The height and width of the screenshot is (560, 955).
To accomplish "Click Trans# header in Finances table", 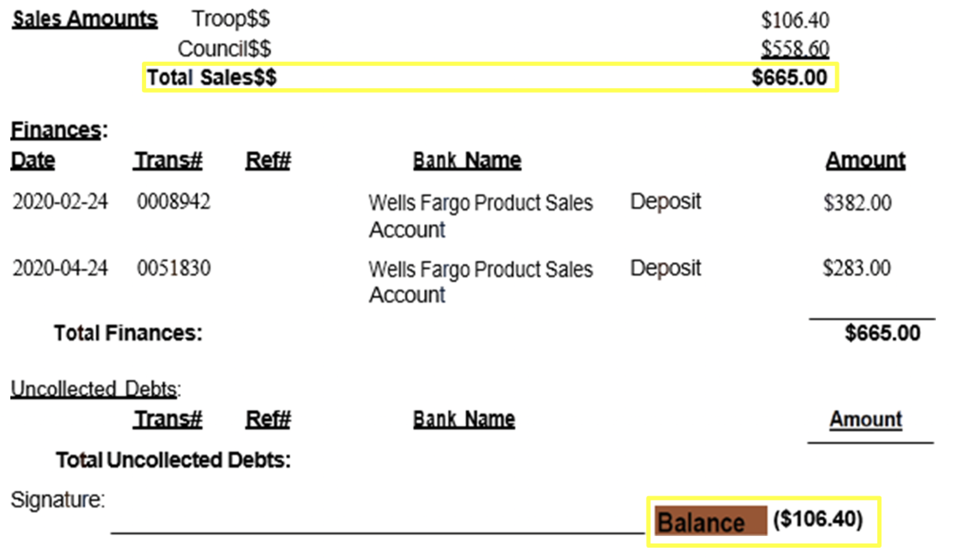I will coord(168,161).
